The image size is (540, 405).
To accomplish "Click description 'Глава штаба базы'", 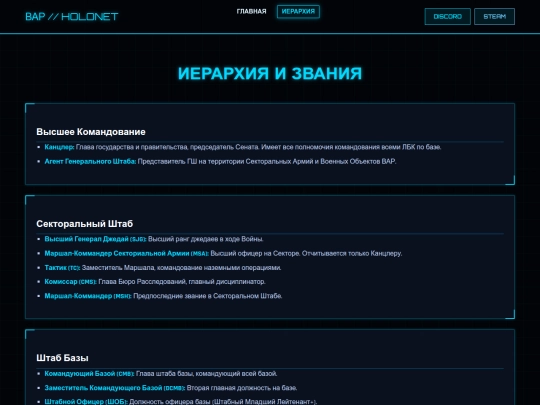I will pos(207,374).
